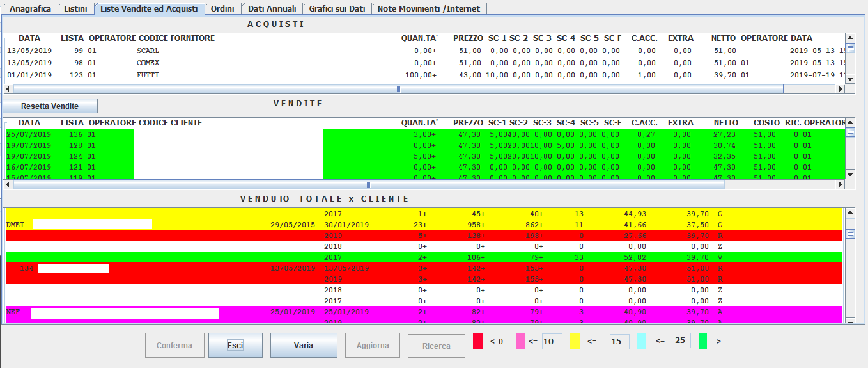Click the OPERATORE DATA header in Acquisti
Viewport: 868px width, 368px height.
[777, 38]
